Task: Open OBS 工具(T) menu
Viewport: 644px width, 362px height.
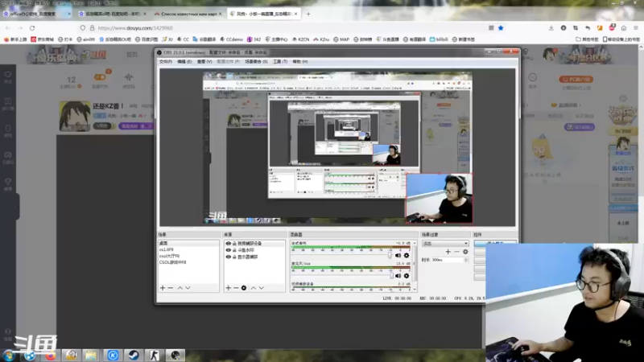Action: coord(280,62)
